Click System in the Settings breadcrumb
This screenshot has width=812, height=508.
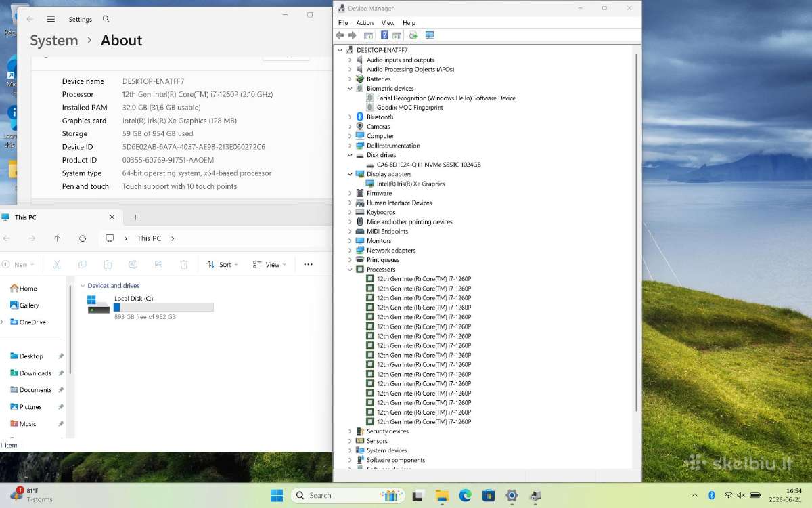coord(54,41)
